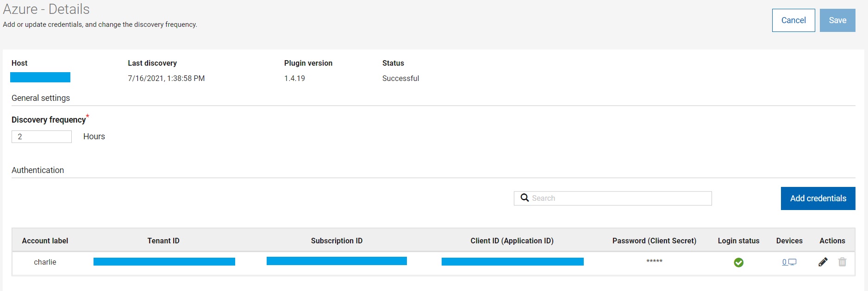Click the green login status checkmark
Viewport: 868px width, 291px height.
(738, 263)
